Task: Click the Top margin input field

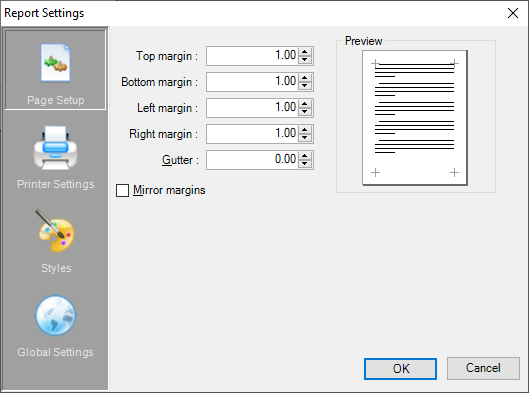Action: click(252, 56)
